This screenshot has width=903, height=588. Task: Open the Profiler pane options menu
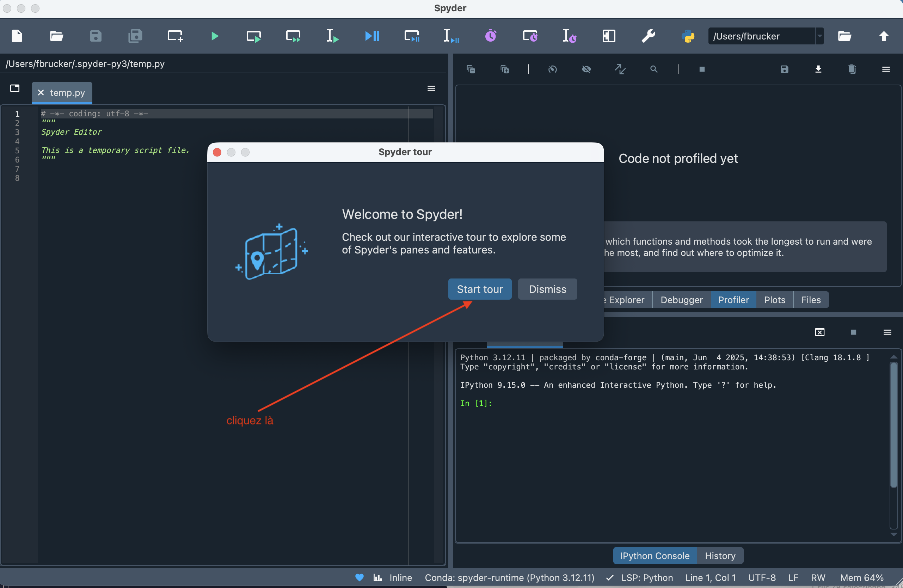(x=886, y=69)
